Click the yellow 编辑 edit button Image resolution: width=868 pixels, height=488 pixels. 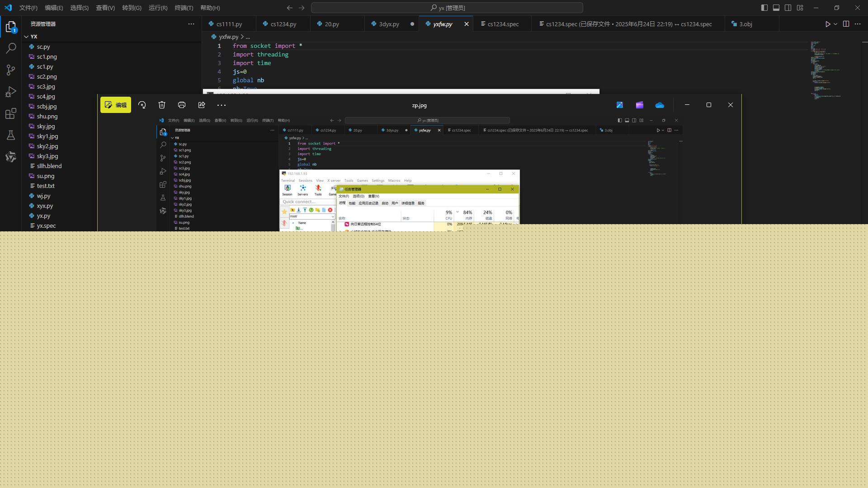tap(116, 105)
